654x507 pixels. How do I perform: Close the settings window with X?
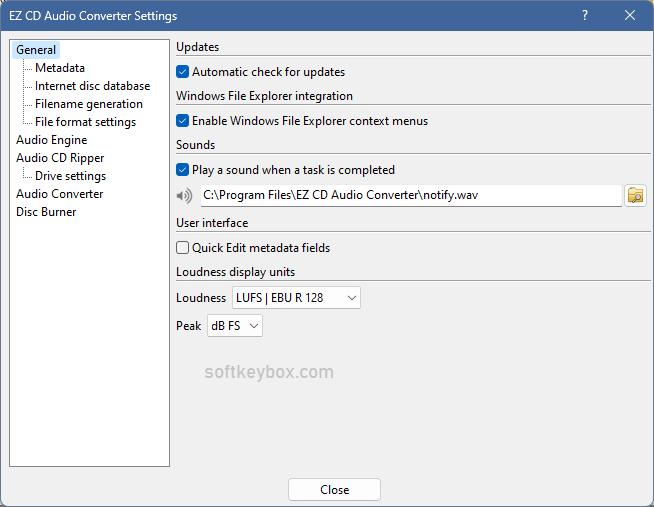coord(630,15)
